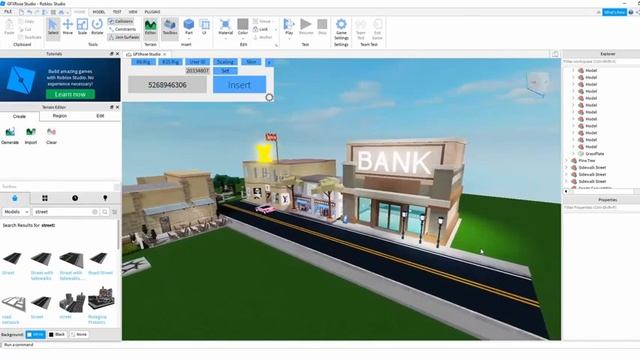Click the Import terrain icon
This screenshot has width=640, height=360.
tap(31, 132)
